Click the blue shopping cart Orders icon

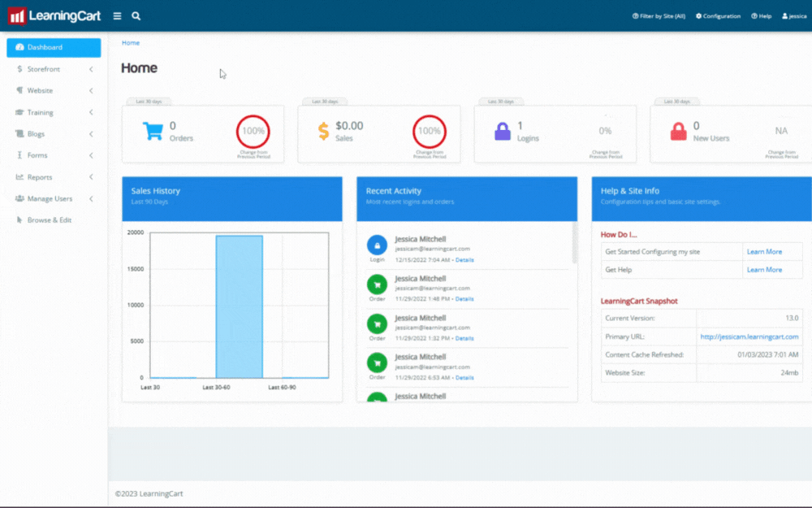pos(153,131)
